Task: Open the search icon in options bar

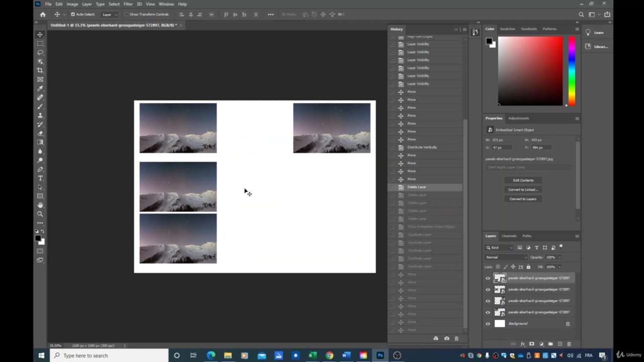Action: click(582, 15)
